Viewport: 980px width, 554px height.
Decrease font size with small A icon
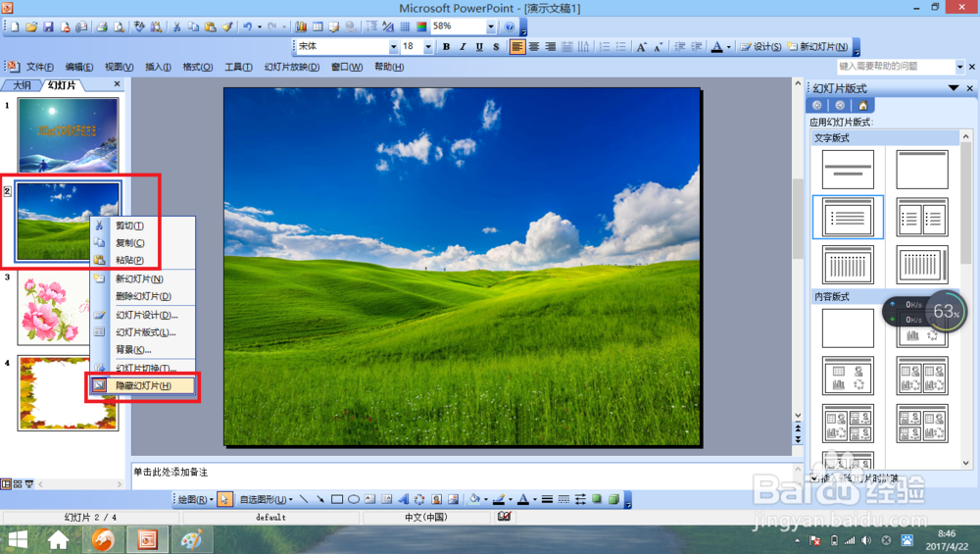[x=659, y=47]
